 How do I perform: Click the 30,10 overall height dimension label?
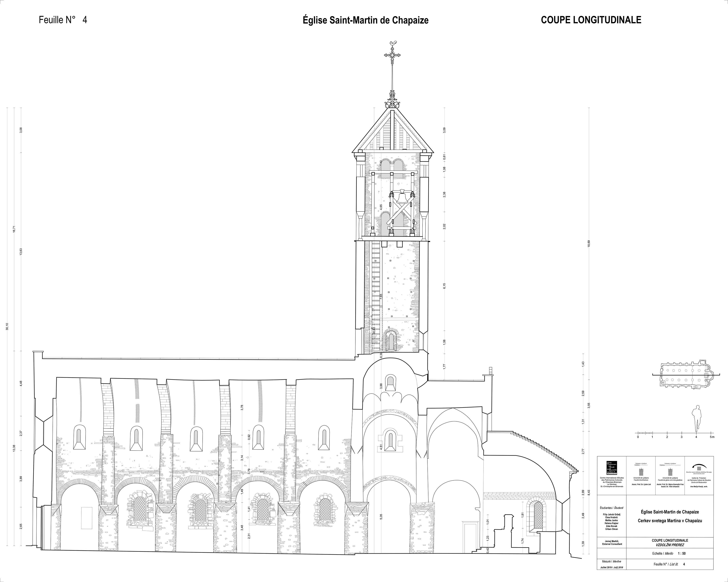tap(7, 327)
